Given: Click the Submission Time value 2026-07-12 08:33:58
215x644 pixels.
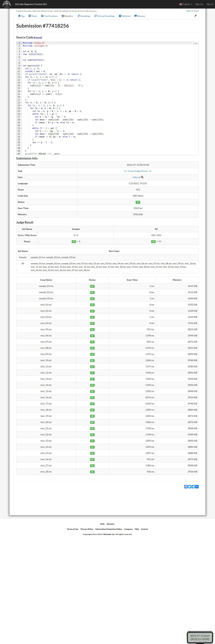Looking at the screenshot, I should coord(138,165).
